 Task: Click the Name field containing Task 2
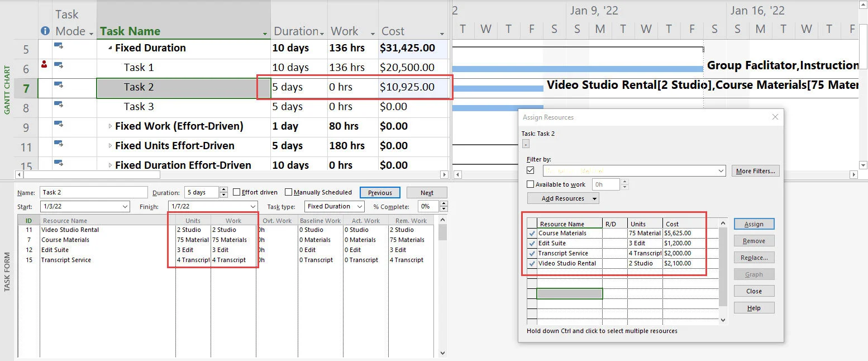[x=94, y=192]
